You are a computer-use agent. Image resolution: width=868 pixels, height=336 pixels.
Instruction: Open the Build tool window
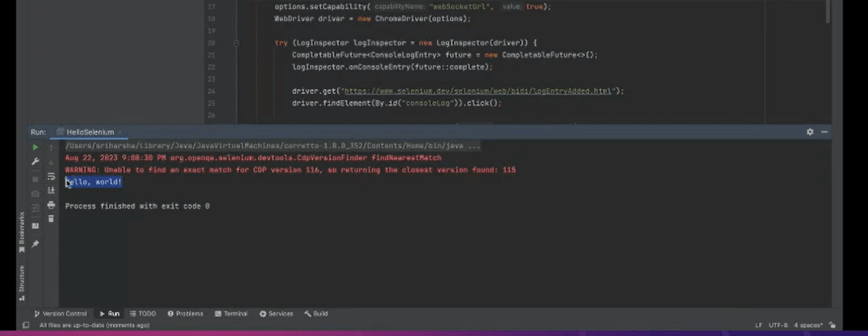tap(316, 313)
